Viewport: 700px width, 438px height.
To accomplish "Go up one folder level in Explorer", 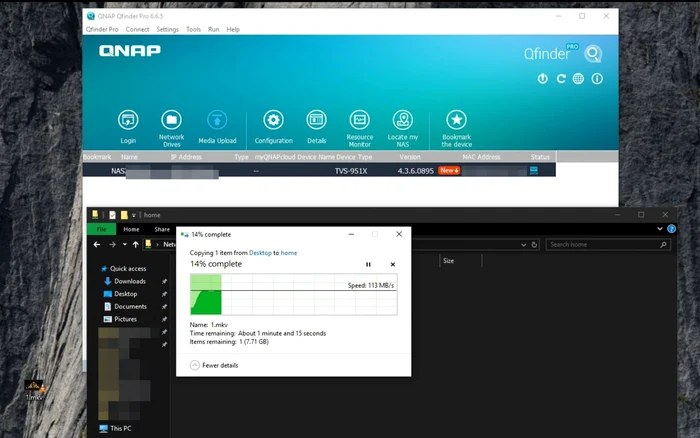I will [135, 245].
